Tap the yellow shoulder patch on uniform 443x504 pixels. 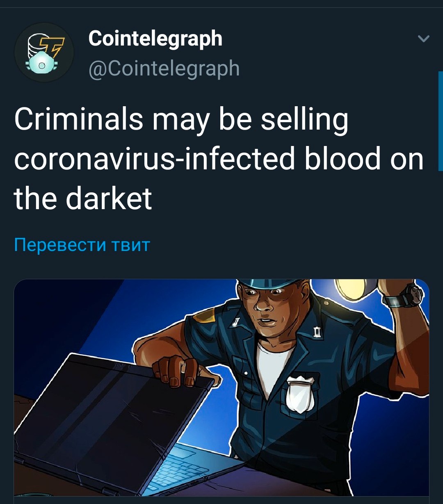click(x=204, y=314)
